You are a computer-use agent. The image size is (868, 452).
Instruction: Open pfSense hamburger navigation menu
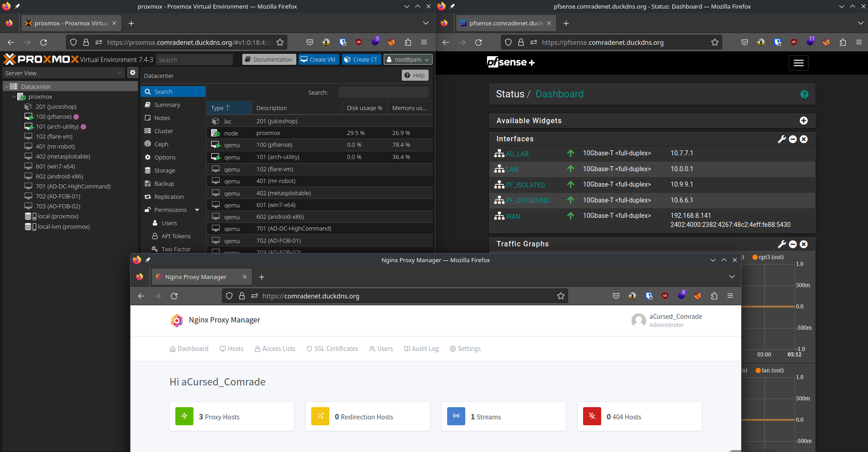click(x=798, y=63)
